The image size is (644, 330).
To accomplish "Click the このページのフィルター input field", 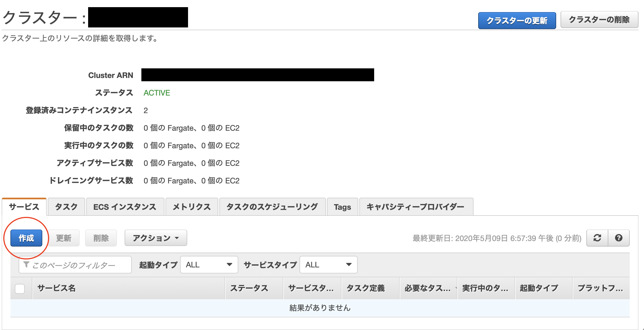I will [x=80, y=265].
